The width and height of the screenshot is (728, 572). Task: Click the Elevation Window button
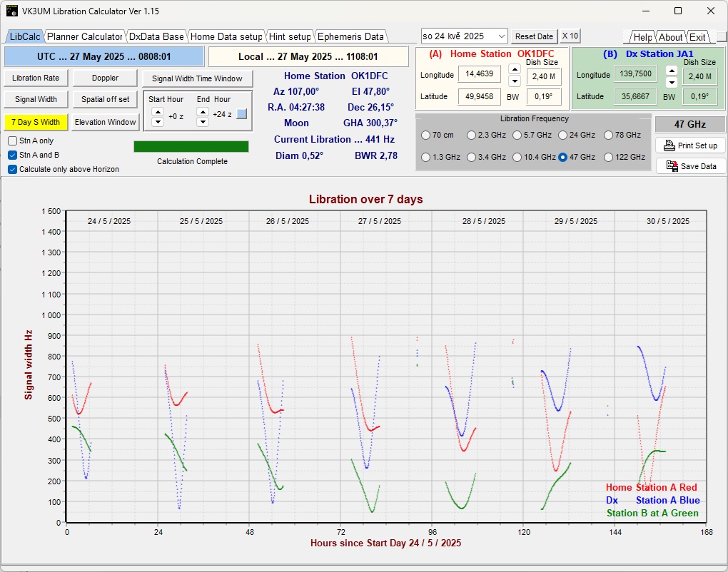pyautogui.click(x=106, y=122)
